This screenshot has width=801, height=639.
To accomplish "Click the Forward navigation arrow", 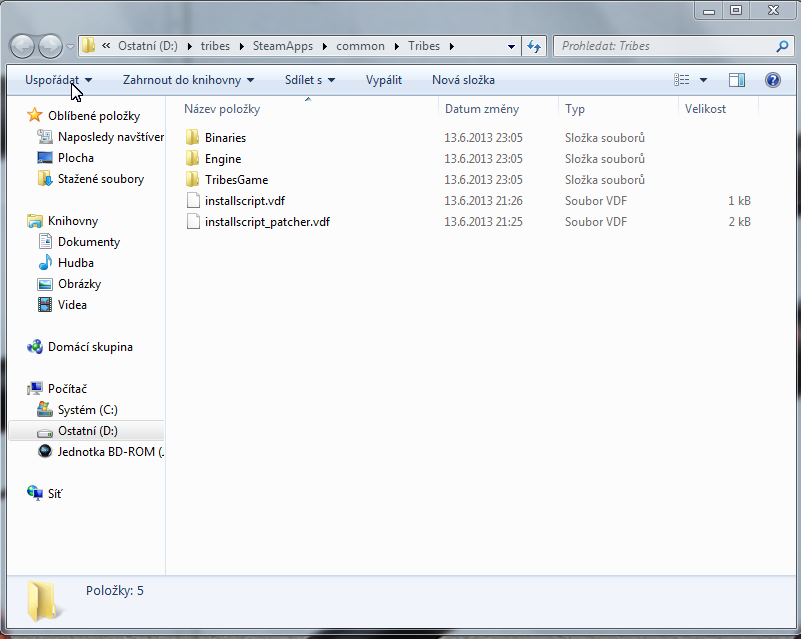I will tap(50, 46).
